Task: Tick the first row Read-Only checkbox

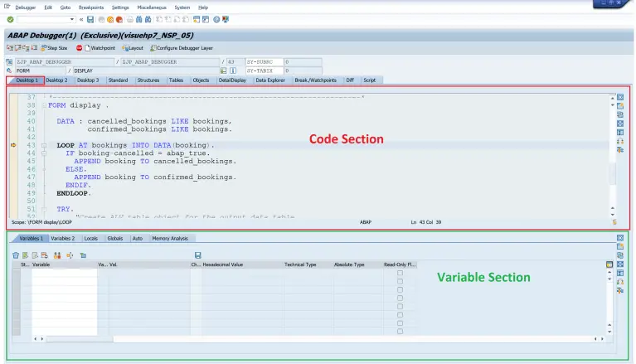Action: [400, 273]
